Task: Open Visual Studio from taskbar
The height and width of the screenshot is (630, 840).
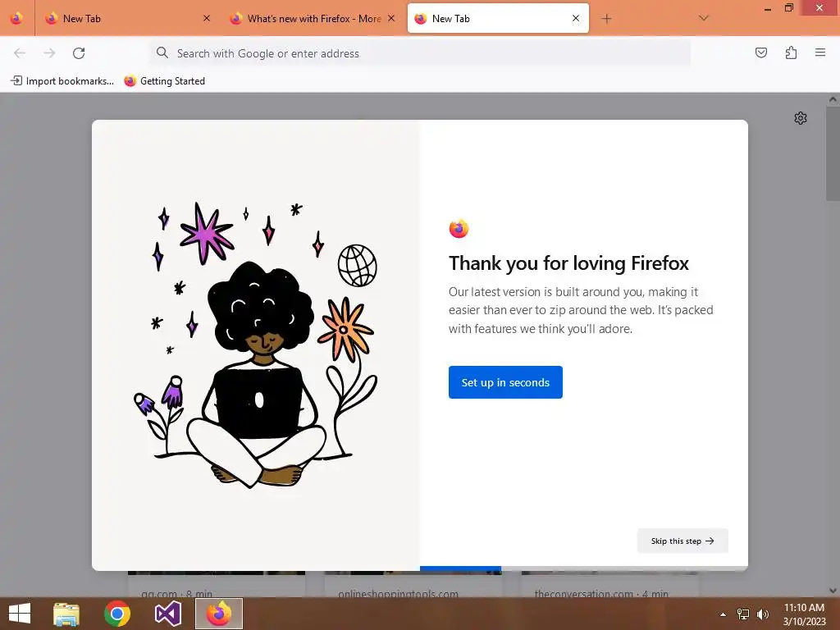Action: (x=167, y=614)
